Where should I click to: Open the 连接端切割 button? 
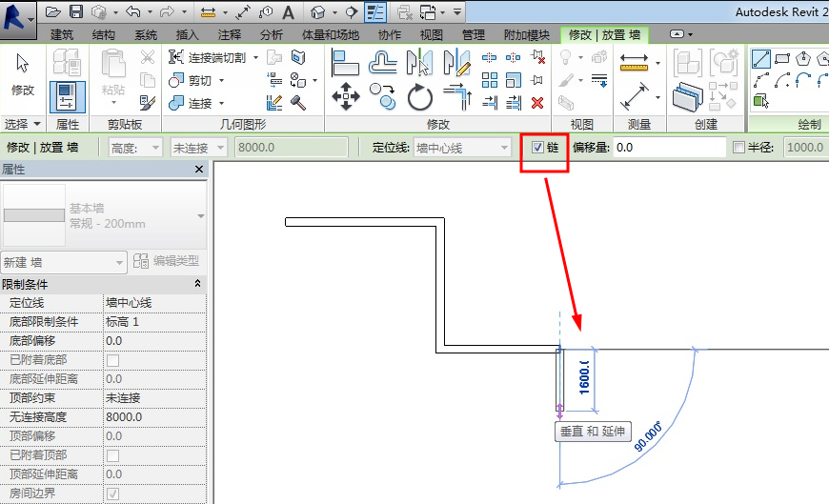[x=212, y=58]
